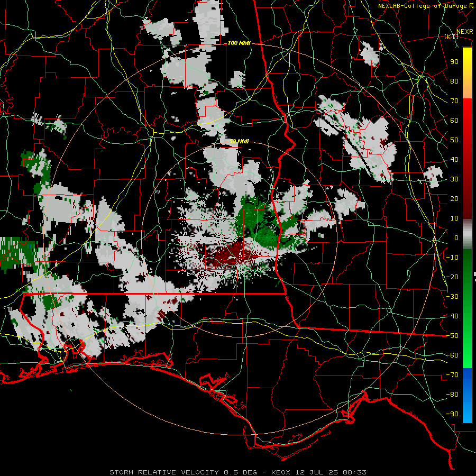Screen dimensions: 476x476
Task: Click the 90 value on the color scale
Action: (454, 62)
